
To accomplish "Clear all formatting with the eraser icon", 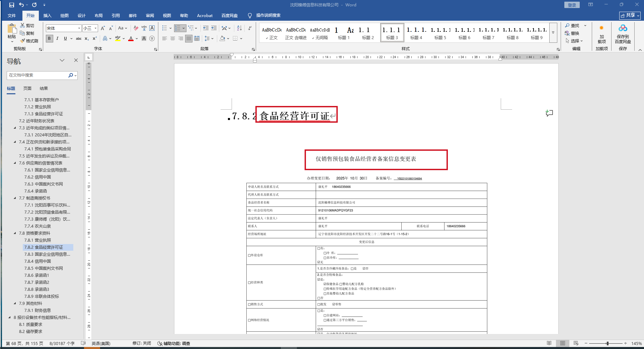I will point(136,28).
